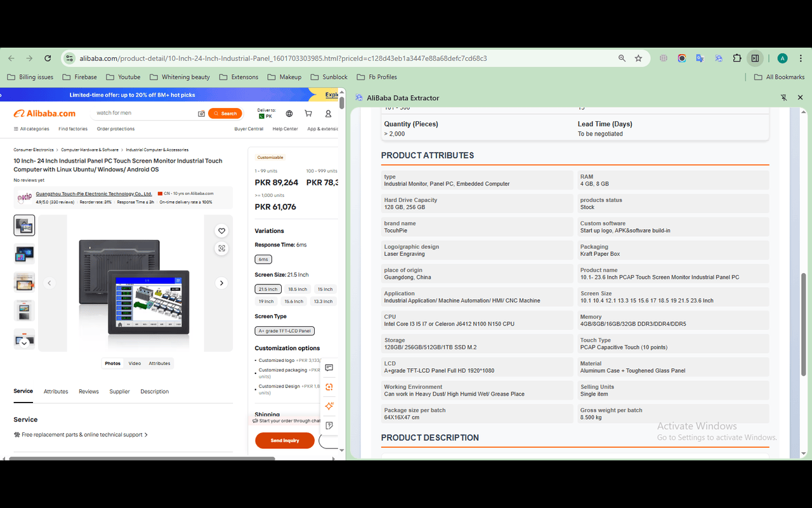Switch to the Attributes section tab
Screen dimensions: 812x508
click(56, 391)
